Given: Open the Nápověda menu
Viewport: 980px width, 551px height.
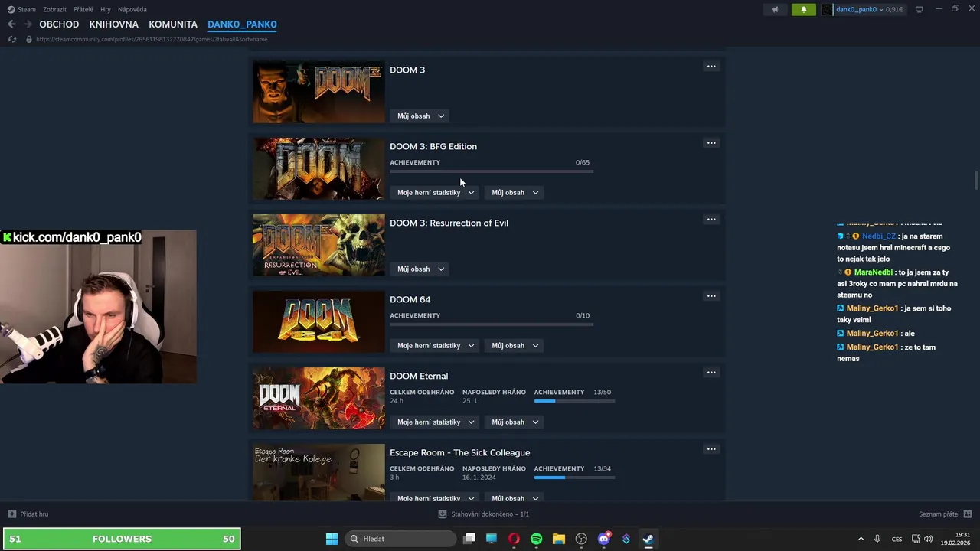Looking at the screenshot, I should 132,9.
